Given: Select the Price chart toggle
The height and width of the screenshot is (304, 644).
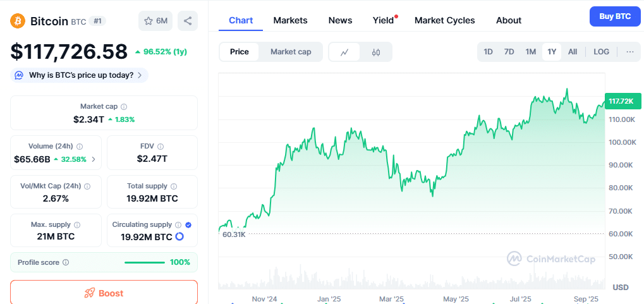Looking at the screenshot, I should pyautogui.click(x=240, y=52).
